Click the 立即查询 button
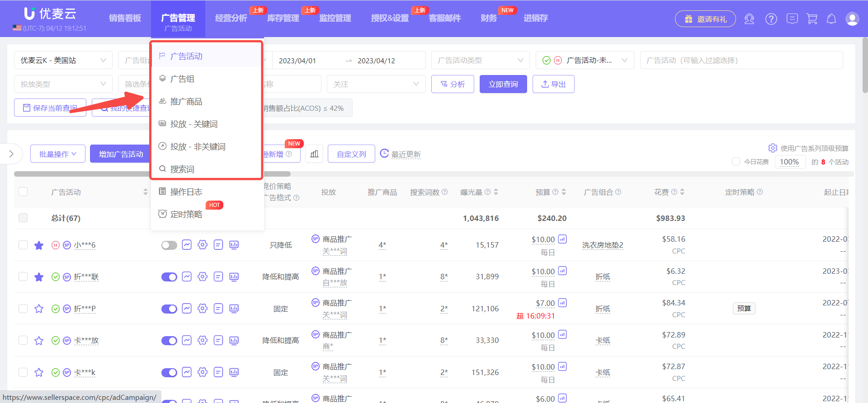 (503, 84)
